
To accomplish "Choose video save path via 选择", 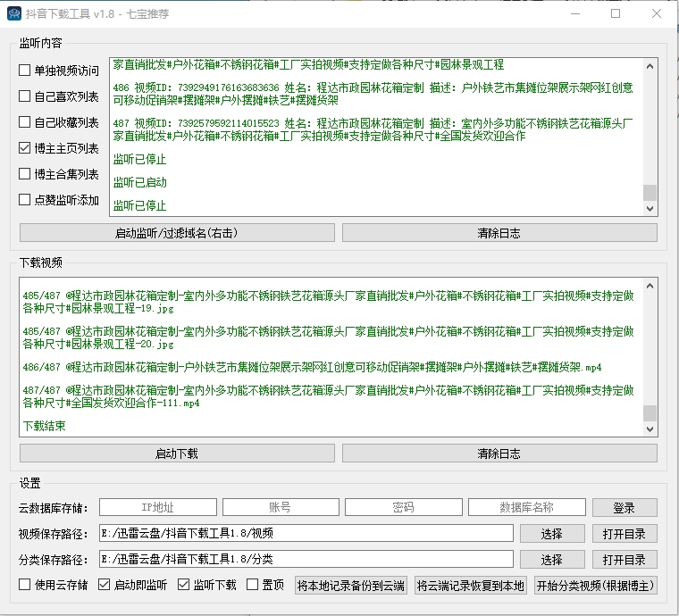I will (551, 533).
